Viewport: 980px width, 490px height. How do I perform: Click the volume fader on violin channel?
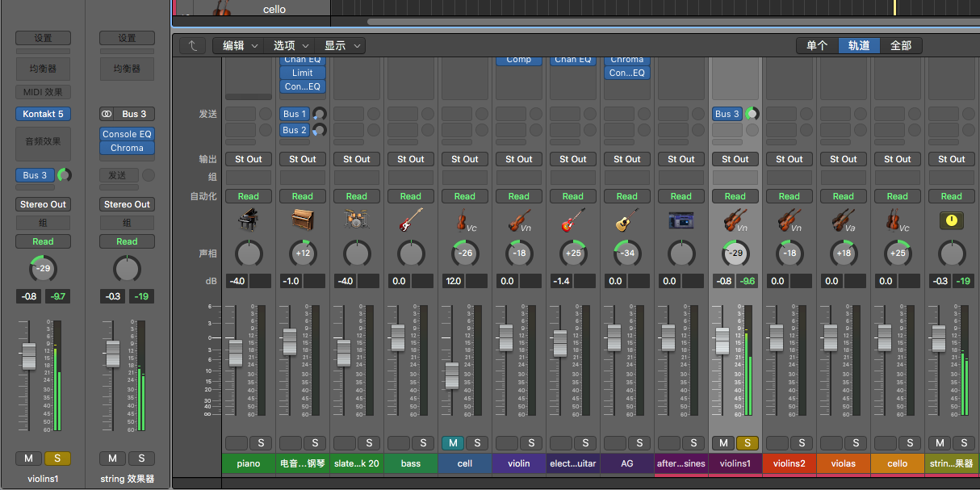click(505, 337)
